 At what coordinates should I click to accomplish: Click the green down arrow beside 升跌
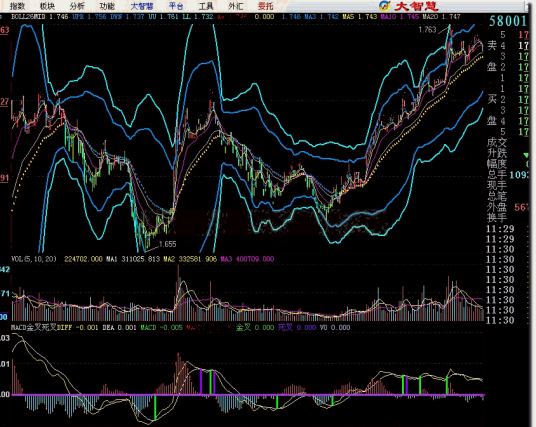tap(526, 156)
